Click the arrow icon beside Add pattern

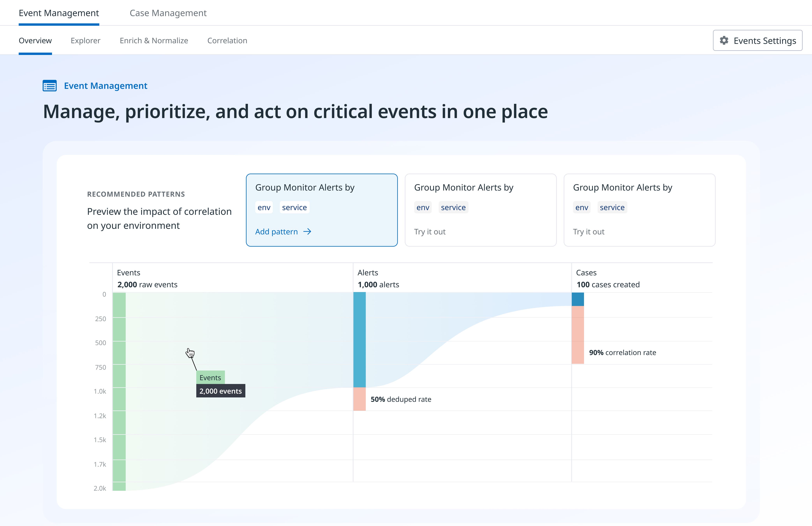tap(307, 231)
